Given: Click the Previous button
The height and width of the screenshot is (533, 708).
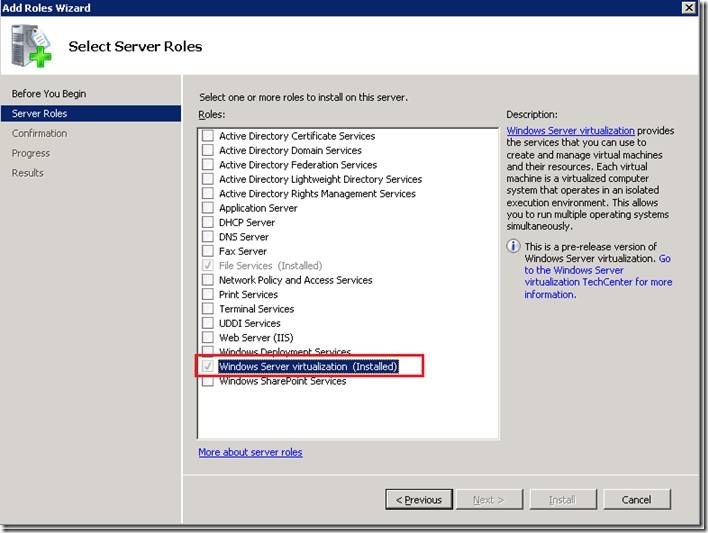Looking at the screenshot, I should point(419,500).
